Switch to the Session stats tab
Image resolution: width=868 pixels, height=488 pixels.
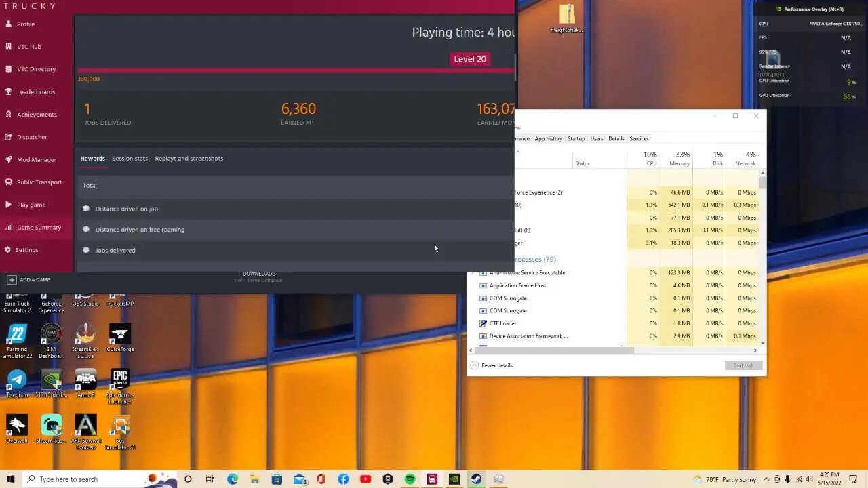130,159
